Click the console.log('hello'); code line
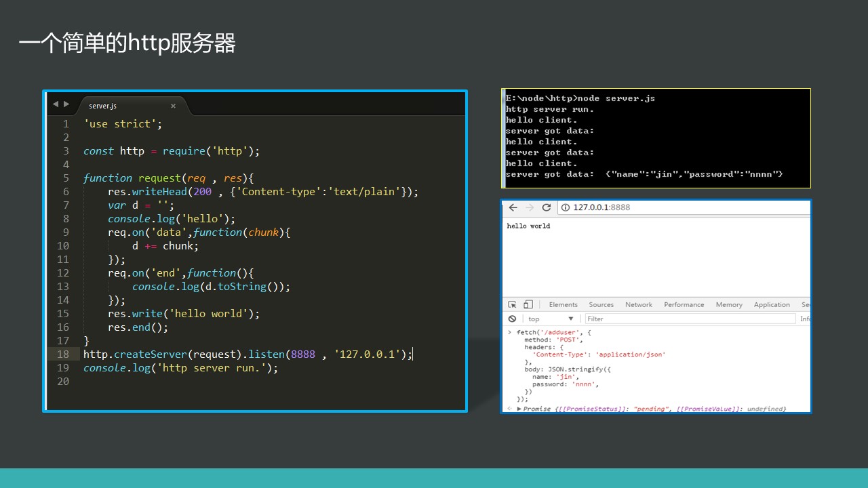 coord(172,219)
